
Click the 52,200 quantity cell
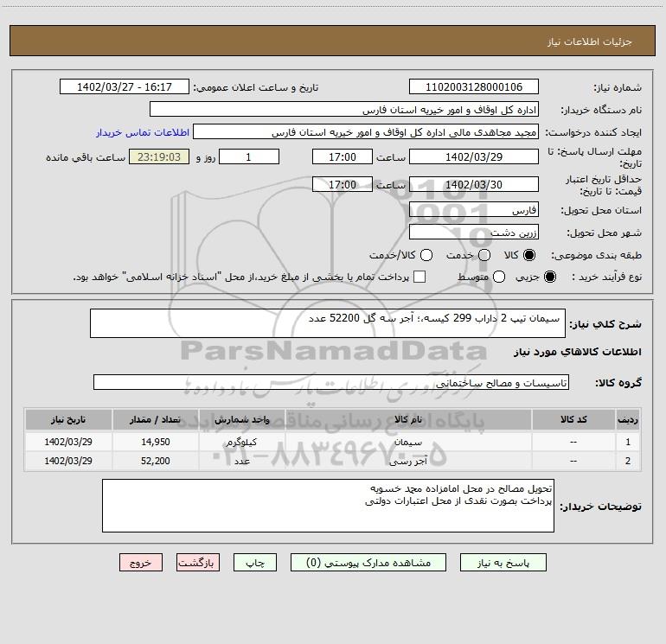[156, 461]
